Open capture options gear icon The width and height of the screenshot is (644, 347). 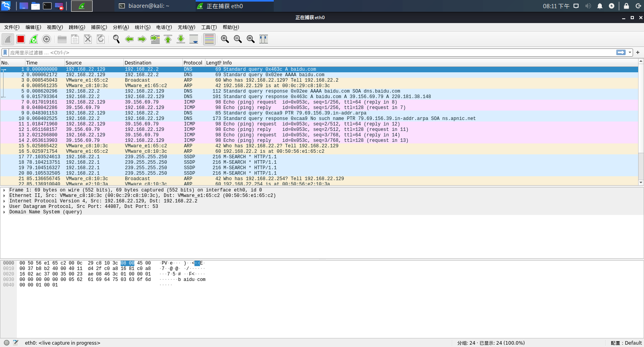[x=46, y=39]
